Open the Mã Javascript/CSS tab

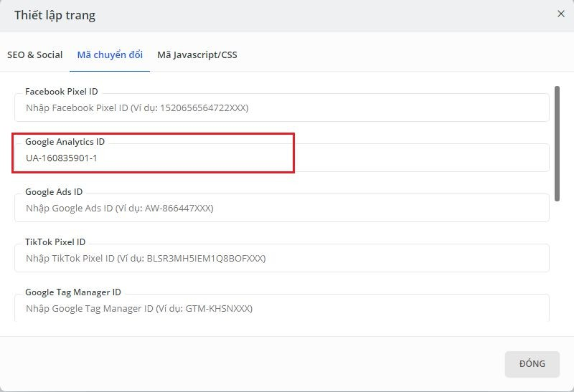[197, 54]
